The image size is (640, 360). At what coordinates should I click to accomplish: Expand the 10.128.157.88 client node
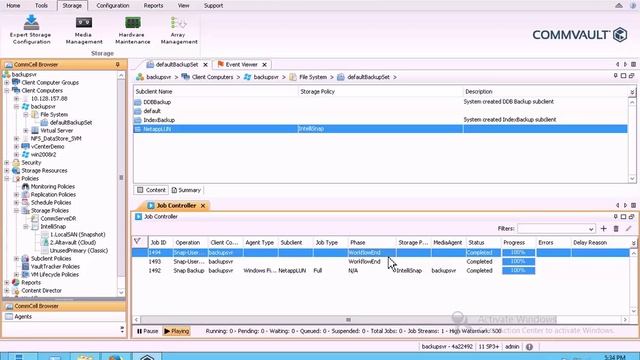pyautogui.click(x=16, y=98)
